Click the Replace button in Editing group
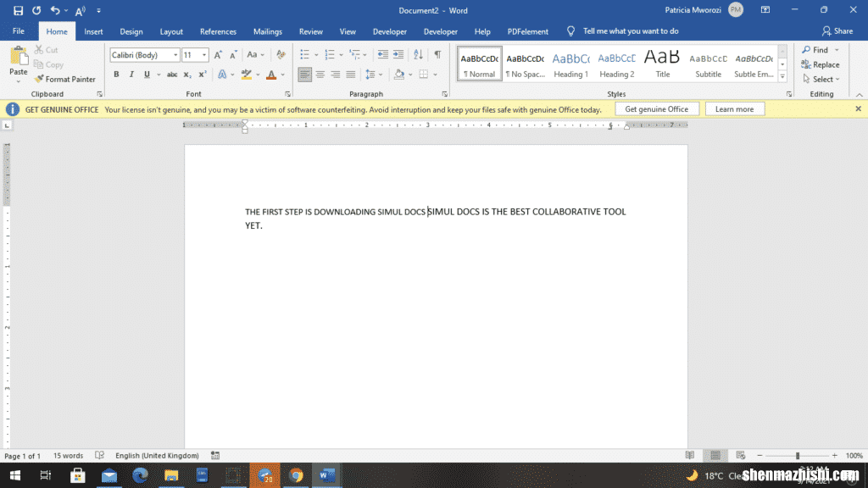Screen dimensions: 868x488 [x=821, y=64]
